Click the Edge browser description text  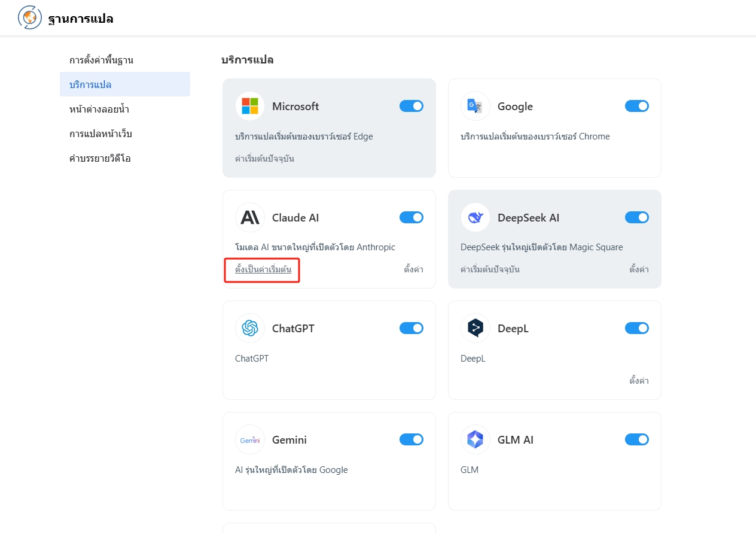tap(304, 136)
